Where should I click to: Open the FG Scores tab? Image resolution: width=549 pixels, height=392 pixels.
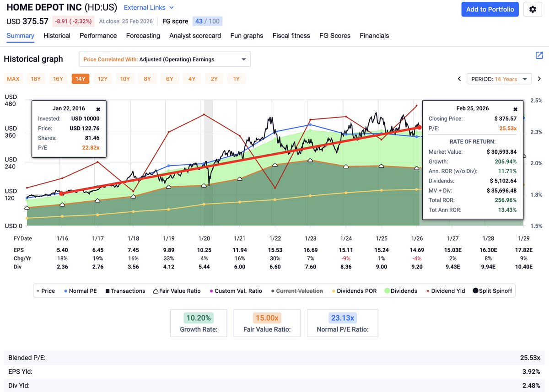(x=335, y=36)
